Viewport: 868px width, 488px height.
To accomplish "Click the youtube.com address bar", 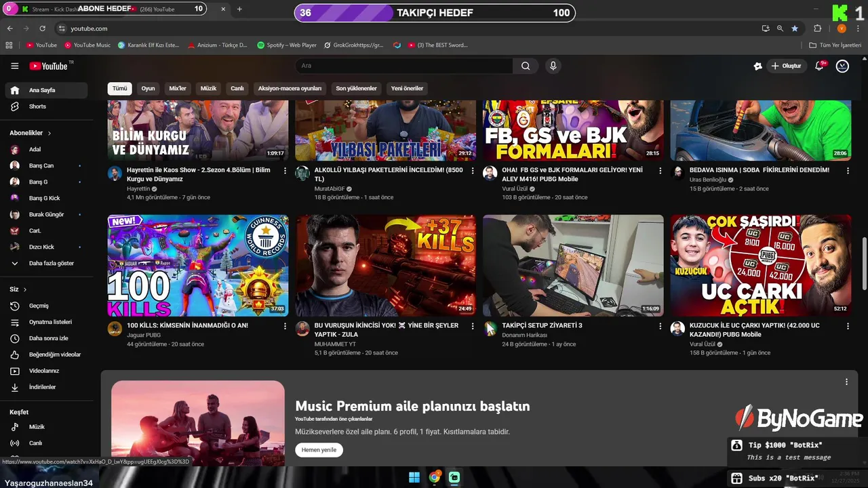I will pos(407,28).
